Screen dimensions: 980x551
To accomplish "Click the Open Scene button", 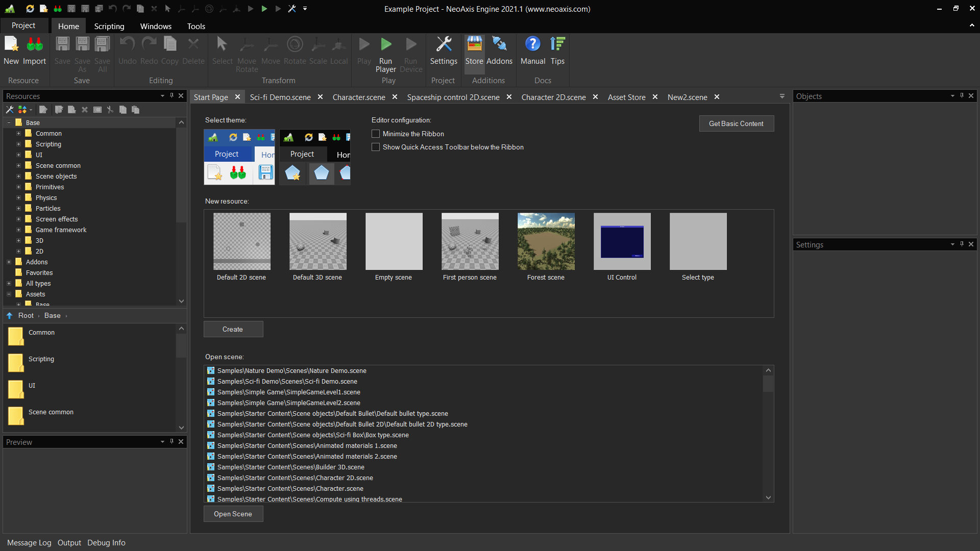I will (x=233, y=514).
